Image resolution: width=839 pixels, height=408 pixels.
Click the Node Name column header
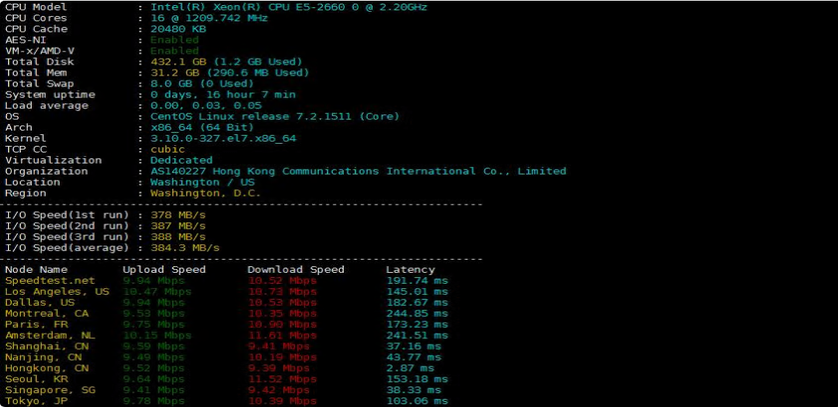(36, 270)
